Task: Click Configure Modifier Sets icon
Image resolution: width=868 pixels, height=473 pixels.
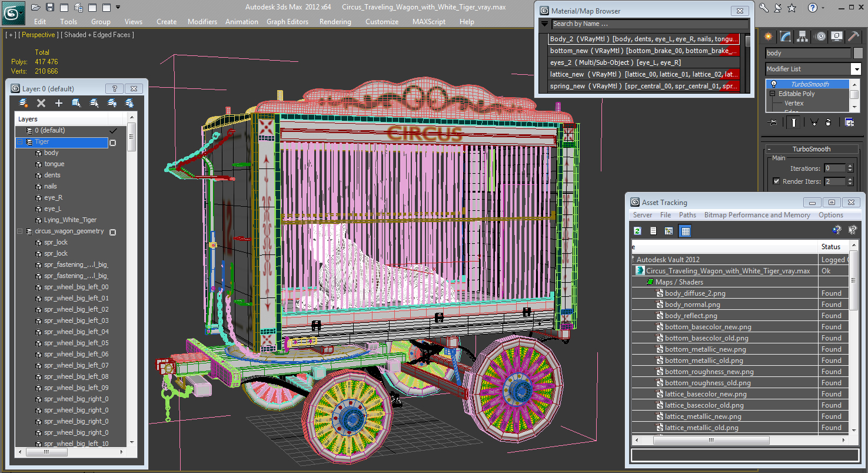Action: click(x=850, y=123)
